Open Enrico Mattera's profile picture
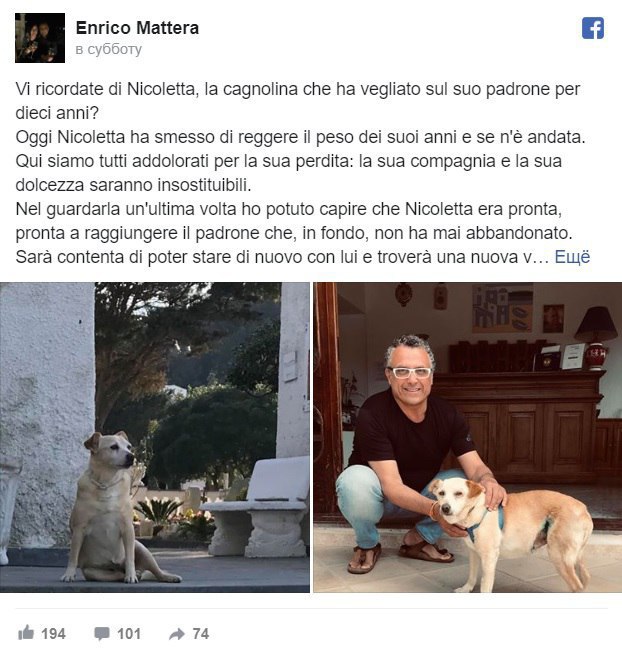The width and height of the screenshot is (622, 656). click(40, 38)
